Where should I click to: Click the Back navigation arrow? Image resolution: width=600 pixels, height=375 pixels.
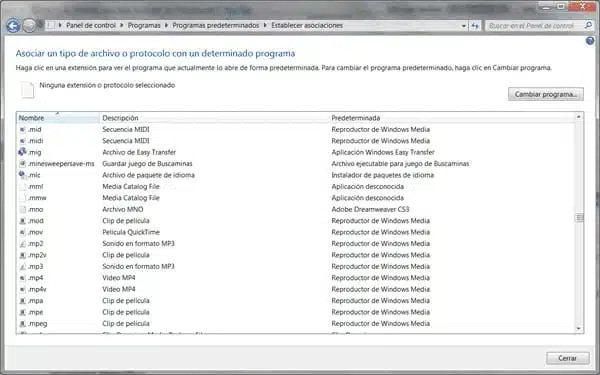13,26
